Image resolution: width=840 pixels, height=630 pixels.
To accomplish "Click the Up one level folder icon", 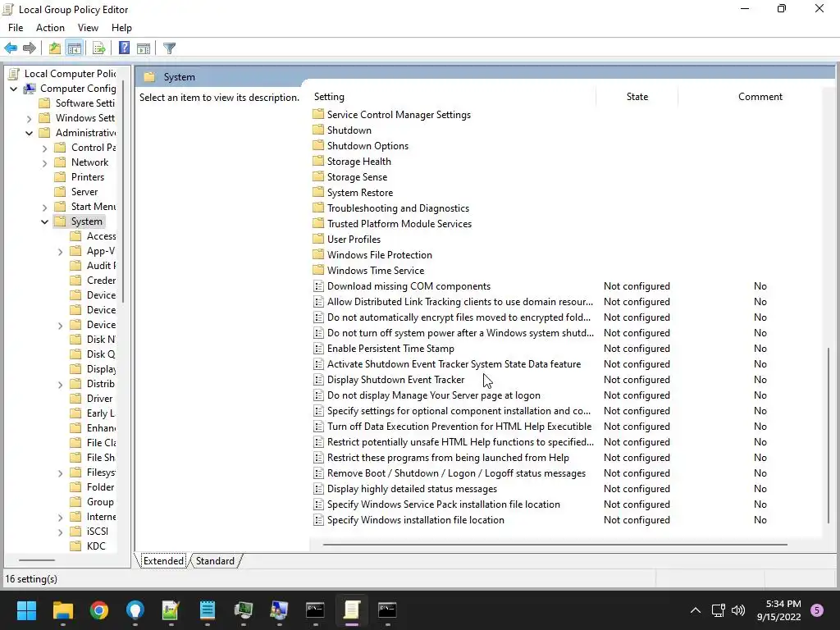I will [x=55, y=48].
